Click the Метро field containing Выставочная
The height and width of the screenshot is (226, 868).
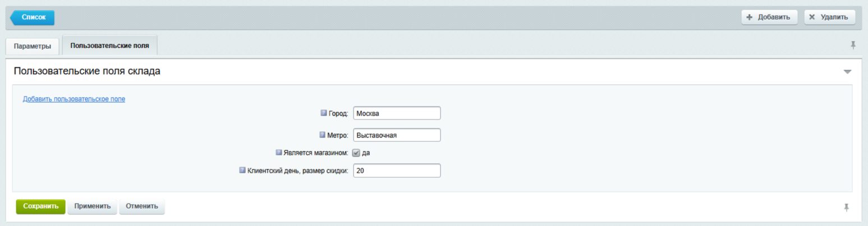click(397, 135)
